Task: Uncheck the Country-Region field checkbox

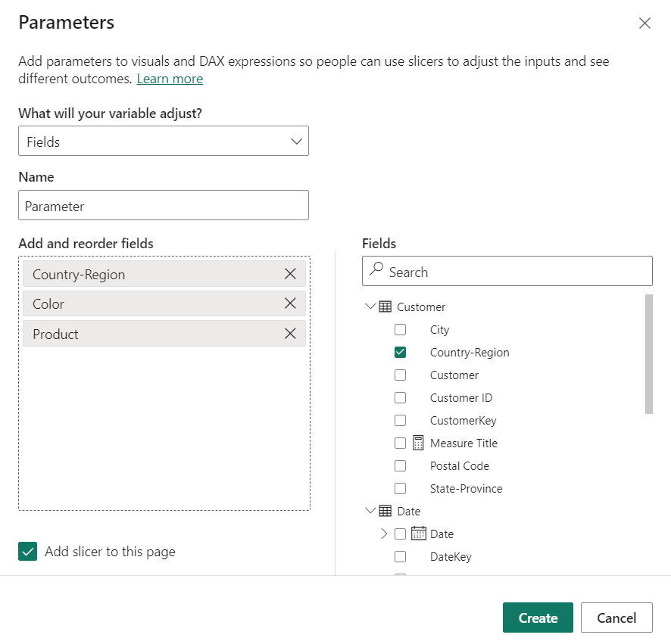Action: point(401,352)
